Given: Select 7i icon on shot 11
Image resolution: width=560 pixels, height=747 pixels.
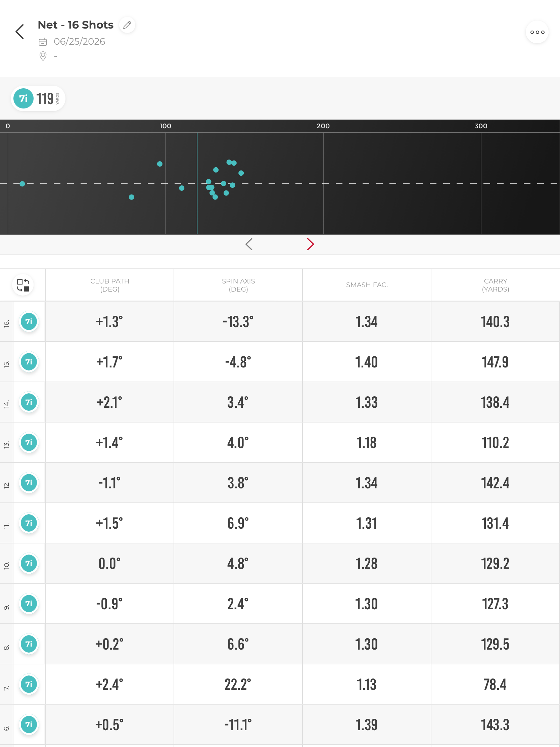Looking at the screenshot, I should [29, 523].
